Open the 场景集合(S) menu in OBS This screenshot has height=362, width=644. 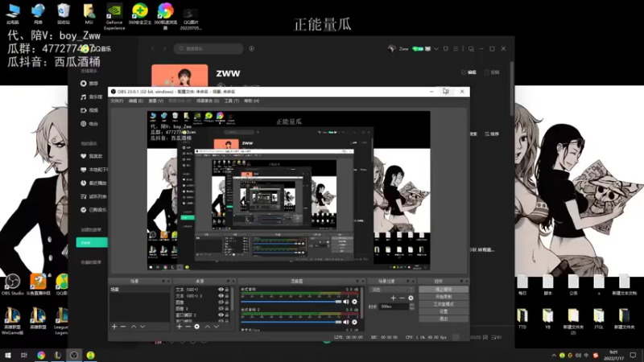click(208, 101)
